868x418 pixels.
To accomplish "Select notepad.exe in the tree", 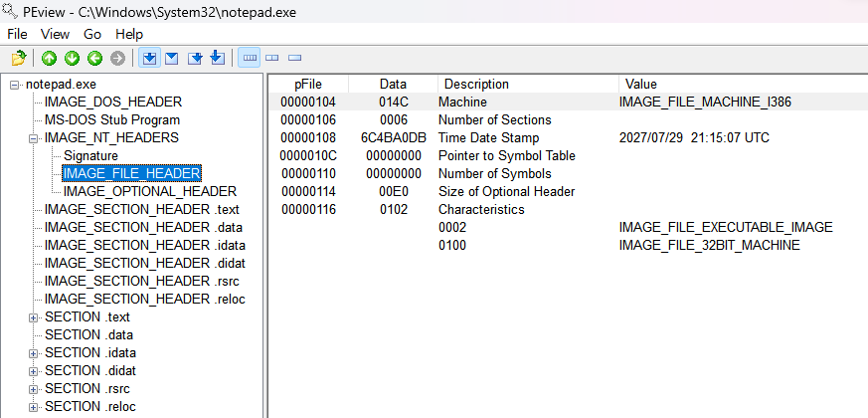I will pos(61,85).
